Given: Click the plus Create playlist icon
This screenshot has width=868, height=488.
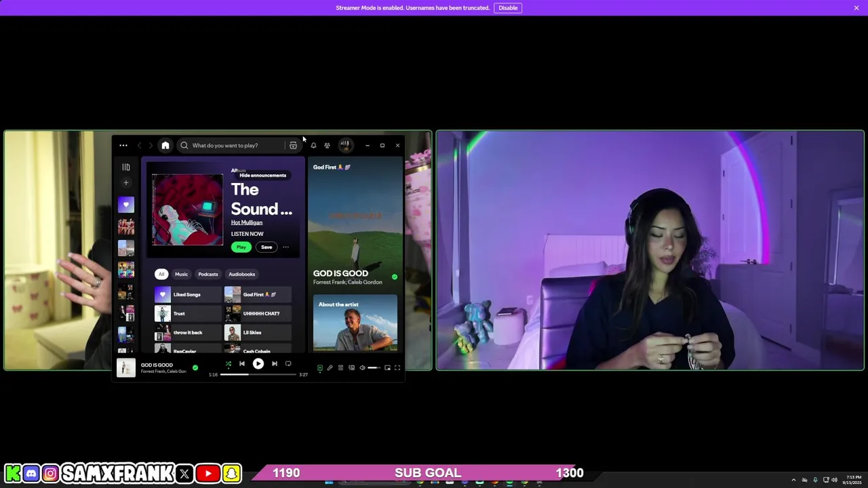Looking at the screenshot, I should click(x=125, y=182).
